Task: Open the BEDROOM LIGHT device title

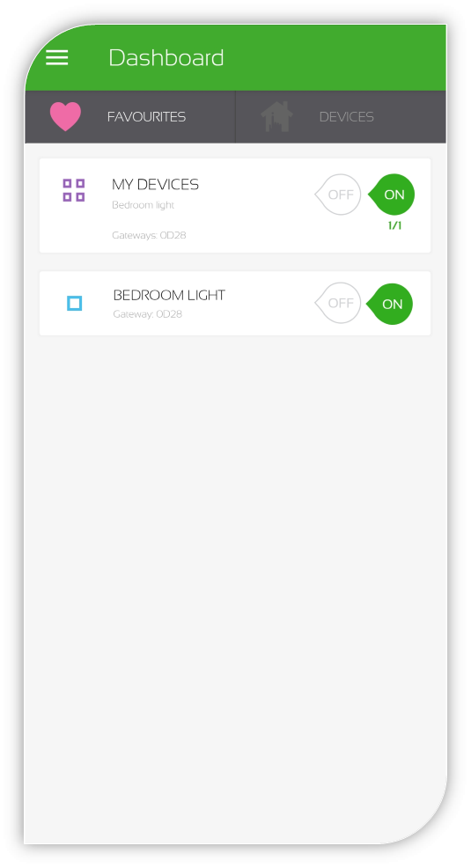Action: tap(169, 295)
